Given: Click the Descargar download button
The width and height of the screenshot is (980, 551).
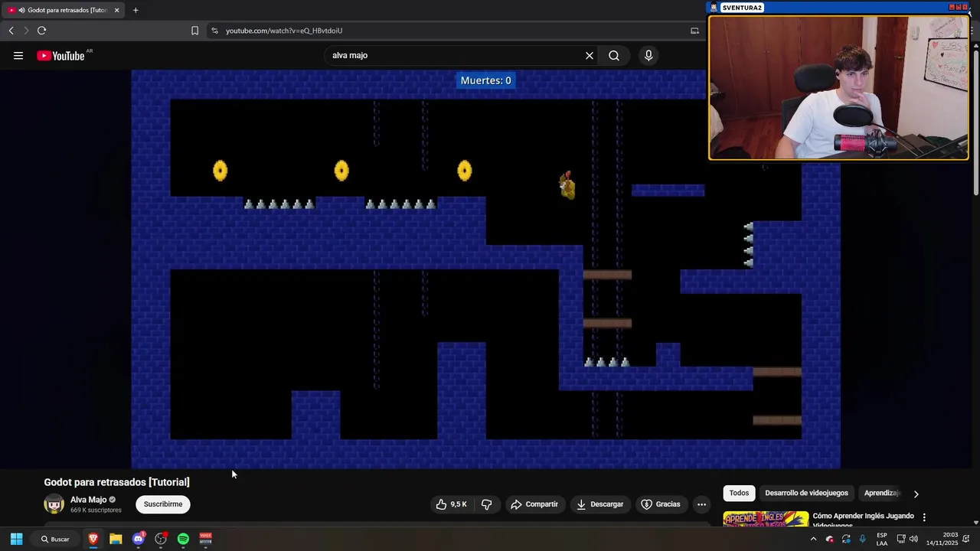Looking at the screenshot, I should (x=600, y=504).
